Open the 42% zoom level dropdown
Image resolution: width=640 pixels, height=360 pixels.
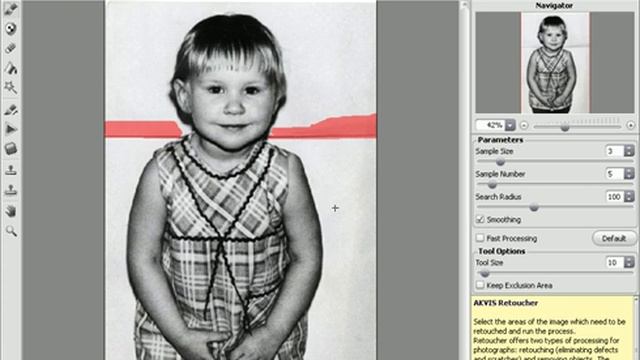coord(510,125)
